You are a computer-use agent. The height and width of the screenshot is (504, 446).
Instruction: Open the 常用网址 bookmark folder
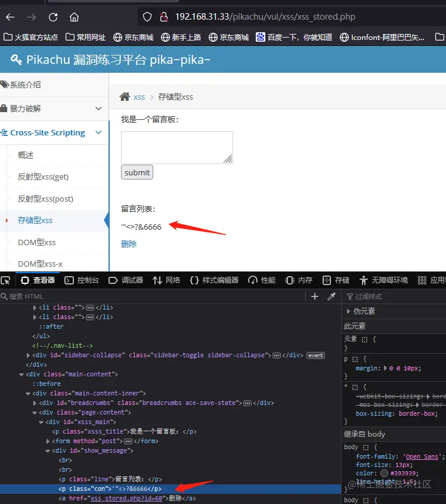tap(85, 38)
